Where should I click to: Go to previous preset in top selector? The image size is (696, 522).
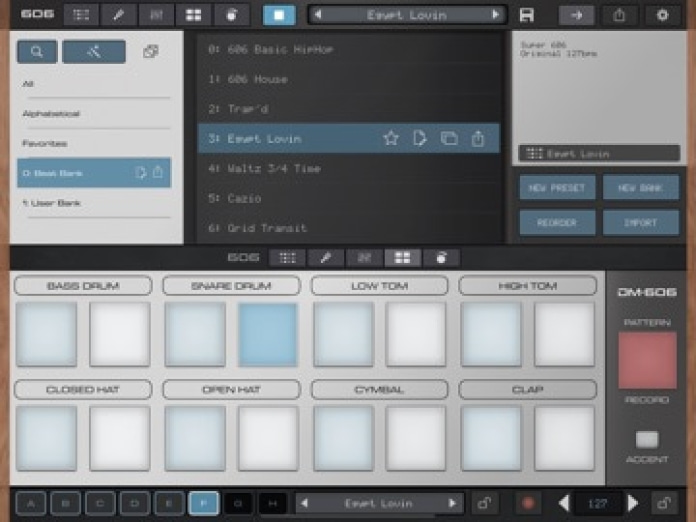(x=318, y=15)
